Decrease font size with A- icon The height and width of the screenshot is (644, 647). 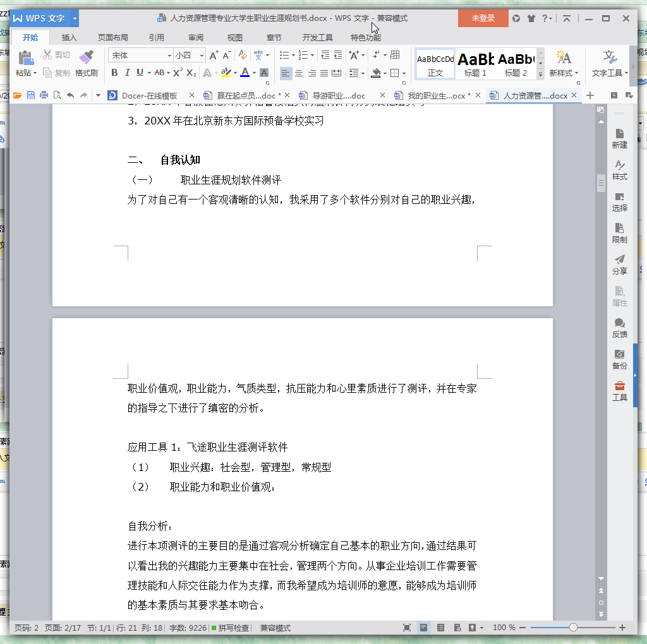coord(227,56)
